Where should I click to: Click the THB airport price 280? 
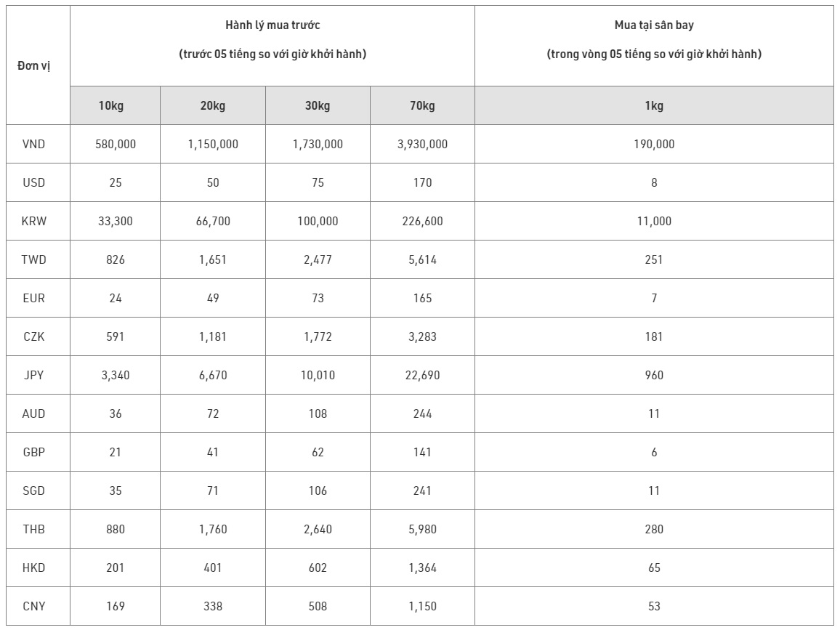(x=654, y=530)
